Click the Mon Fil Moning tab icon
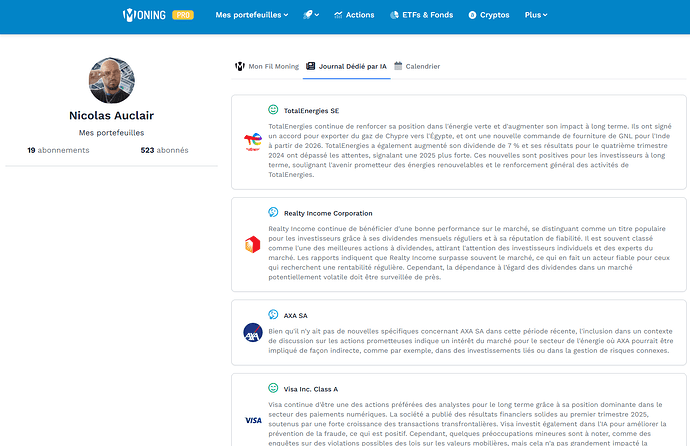The image size is (690, 446). (240, 66)
